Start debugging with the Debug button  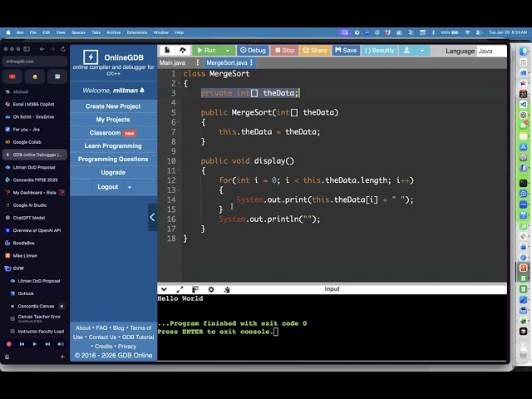click(253, 50)
